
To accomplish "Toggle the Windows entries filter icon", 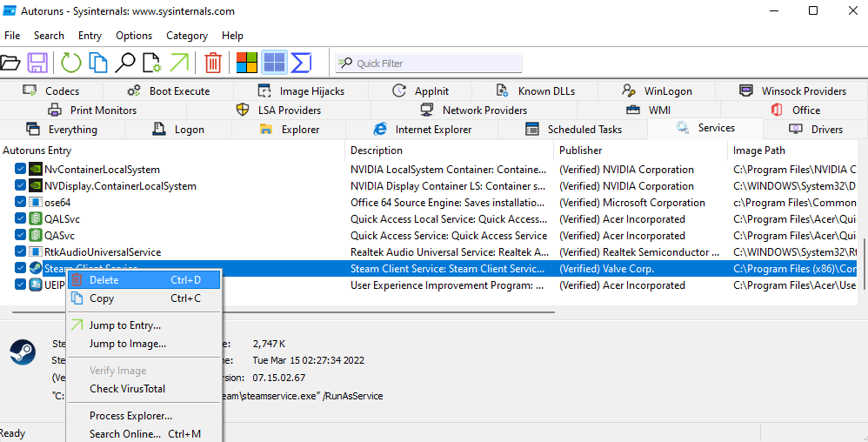I will point(274,63).
